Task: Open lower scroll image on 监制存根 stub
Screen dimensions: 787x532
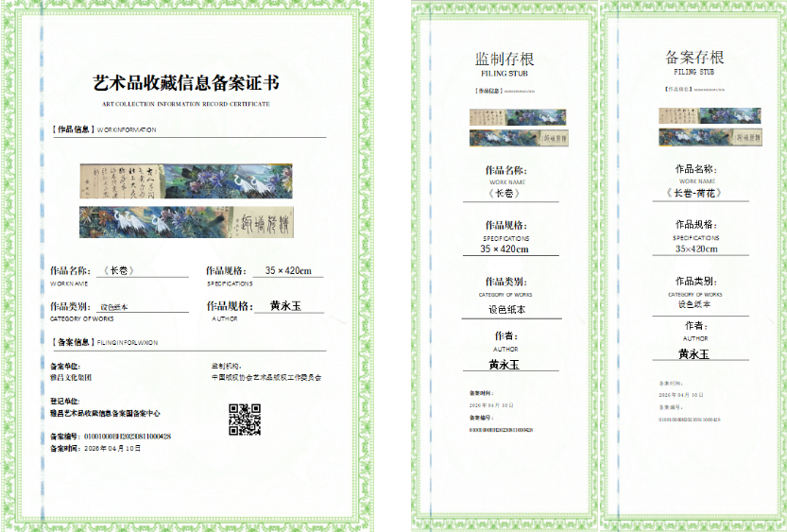Action: pyautogui.click(x=519, y=138)
